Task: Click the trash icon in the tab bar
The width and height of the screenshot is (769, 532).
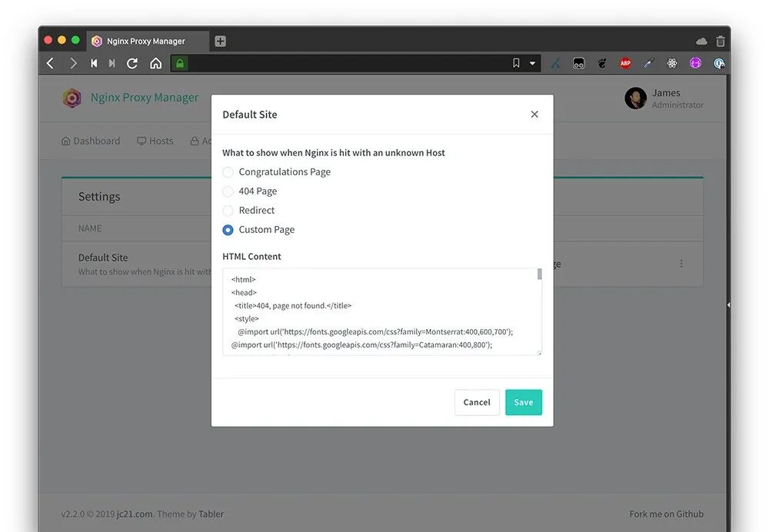Action: click(x=720, y=42)
